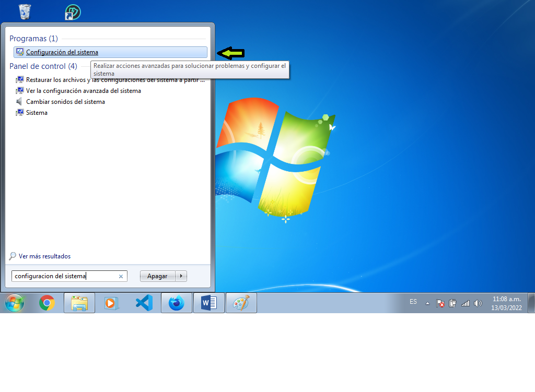This screenshot has width=535, height=392.
Task: Open the volume speaker tray icon
Action: [x=478, y=303]
